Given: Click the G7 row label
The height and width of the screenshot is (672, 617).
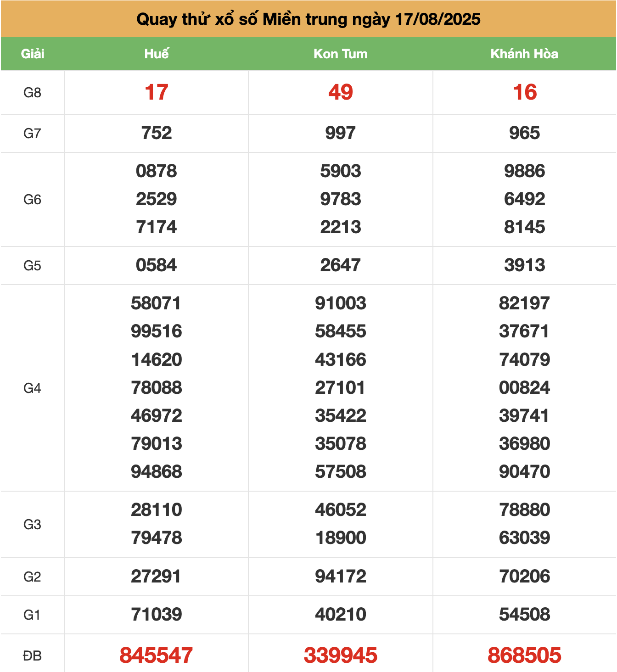Looking at the screenshot, I should pos(32,134).
